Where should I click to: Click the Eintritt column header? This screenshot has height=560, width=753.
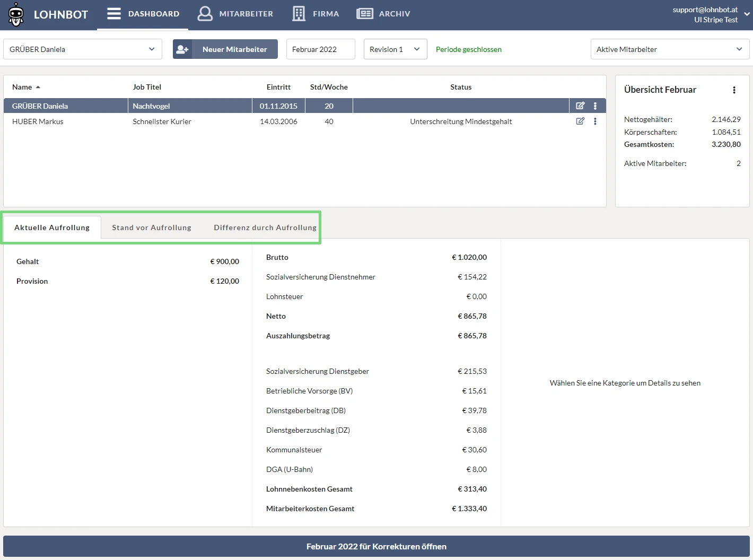pyautogui.click(x=278, y=87)
